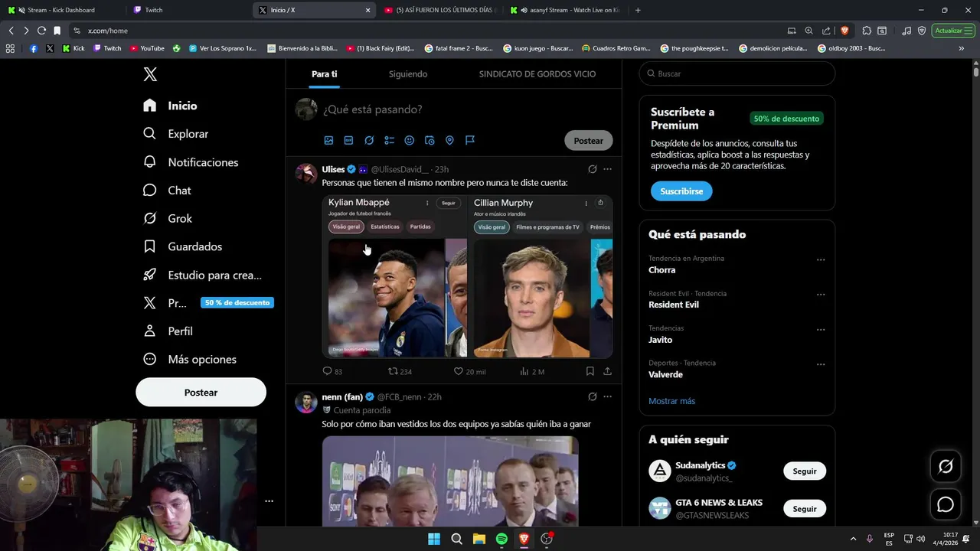Open Kylian Mbappé image in post
The height and width of the screenshot is (551, 980).
click(394, 276)
